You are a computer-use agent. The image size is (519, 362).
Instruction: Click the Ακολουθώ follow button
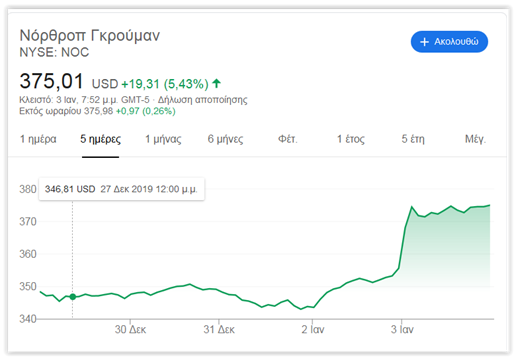pos(449,42)
